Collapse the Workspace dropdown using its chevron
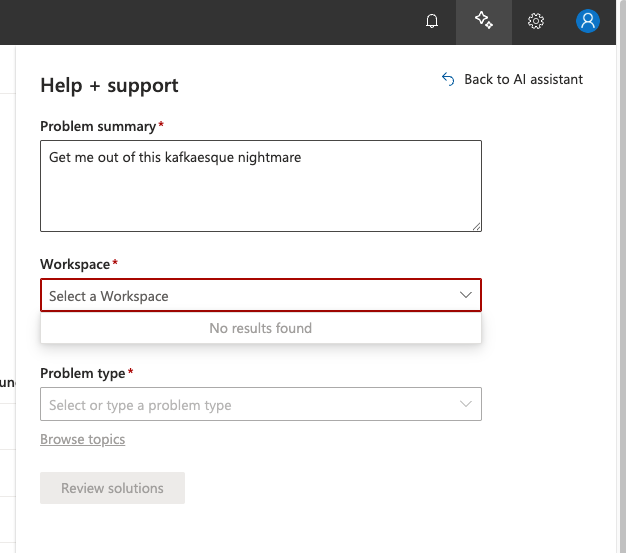The height and width of the screenshot is (553, 626). [x=465, y=296]
